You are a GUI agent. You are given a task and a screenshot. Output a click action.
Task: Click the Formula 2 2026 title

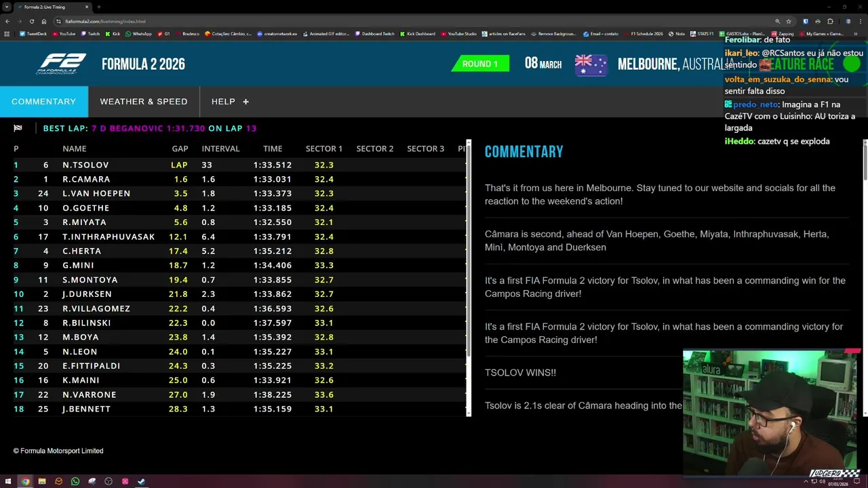pos(143,64)
